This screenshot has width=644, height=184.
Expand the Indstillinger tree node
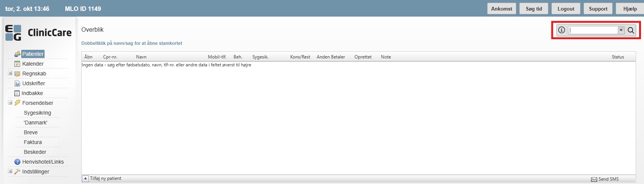tap(10, 171)
